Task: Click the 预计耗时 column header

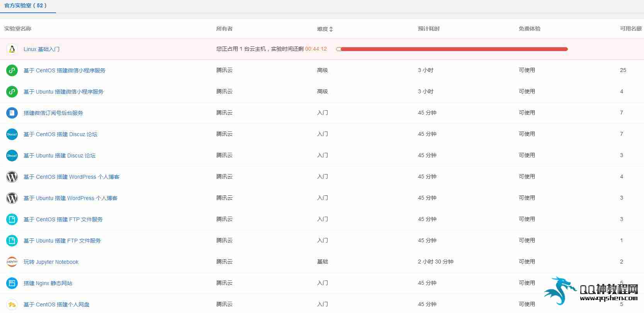Action: click(x=429, y=29)
